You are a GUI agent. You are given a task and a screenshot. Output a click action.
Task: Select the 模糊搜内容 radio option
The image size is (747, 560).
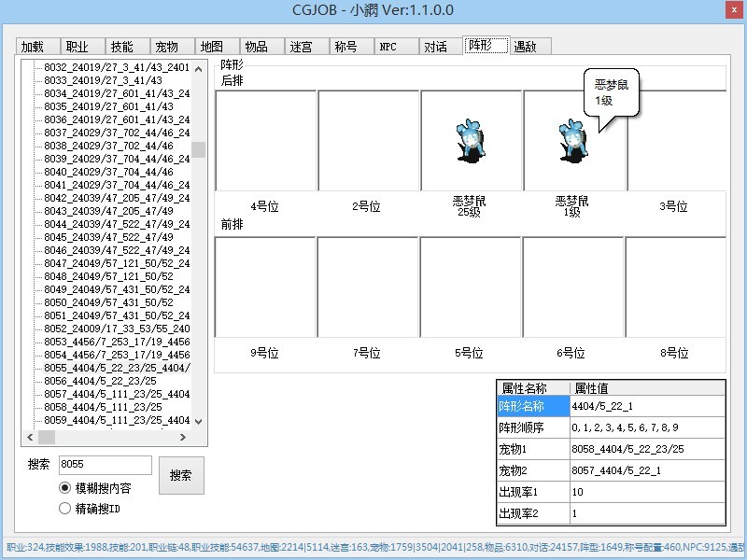click(x=64, y=488)
